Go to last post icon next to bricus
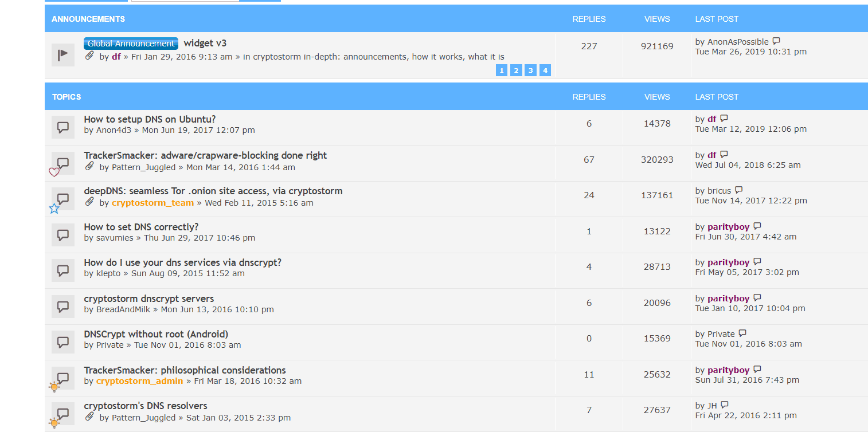 click(739, 190)
